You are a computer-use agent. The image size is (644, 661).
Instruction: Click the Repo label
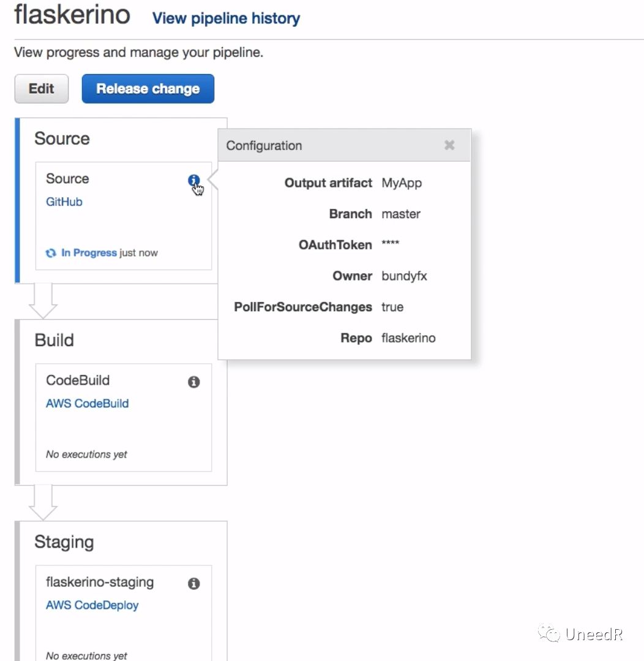click(356, 338)
